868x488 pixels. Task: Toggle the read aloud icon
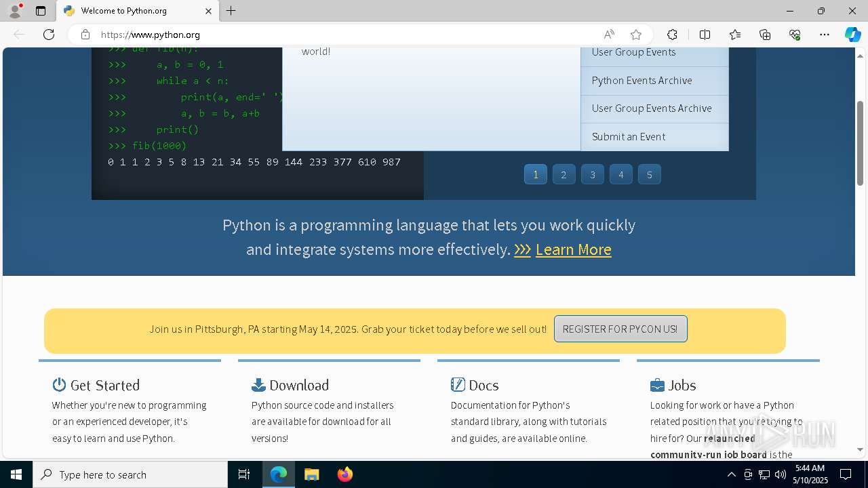[x=609, y=35]
